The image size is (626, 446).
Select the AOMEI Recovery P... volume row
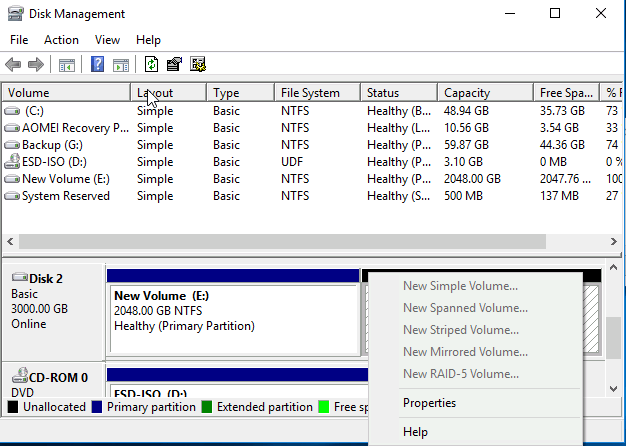(311, 128)
